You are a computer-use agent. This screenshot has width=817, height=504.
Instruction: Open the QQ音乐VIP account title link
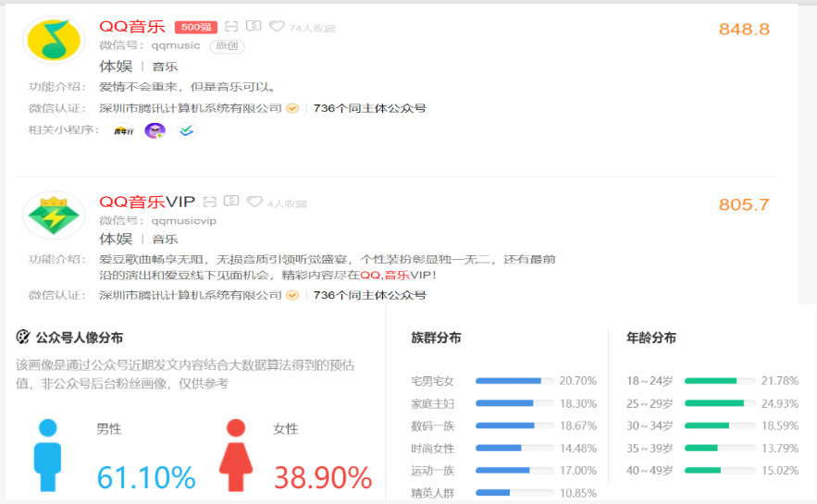[x=147, y=202]
